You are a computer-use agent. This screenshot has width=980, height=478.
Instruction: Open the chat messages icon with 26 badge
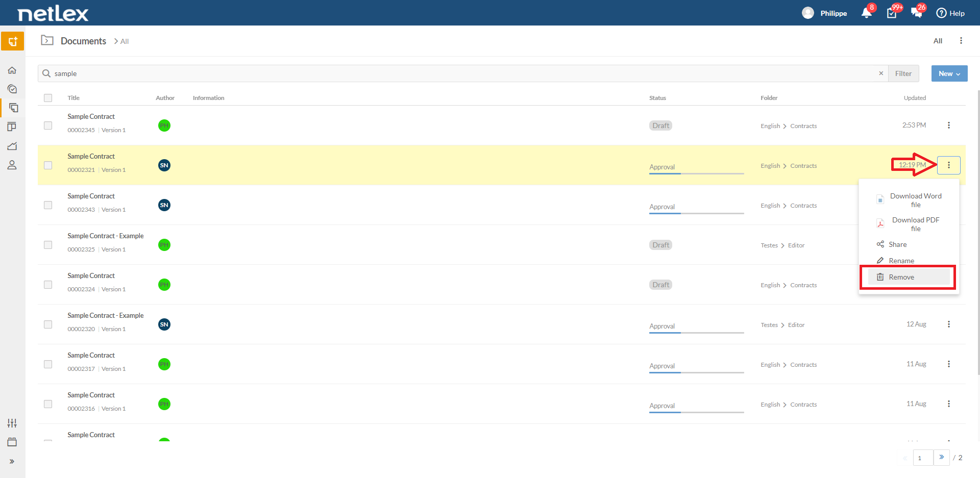click(917, 13)
